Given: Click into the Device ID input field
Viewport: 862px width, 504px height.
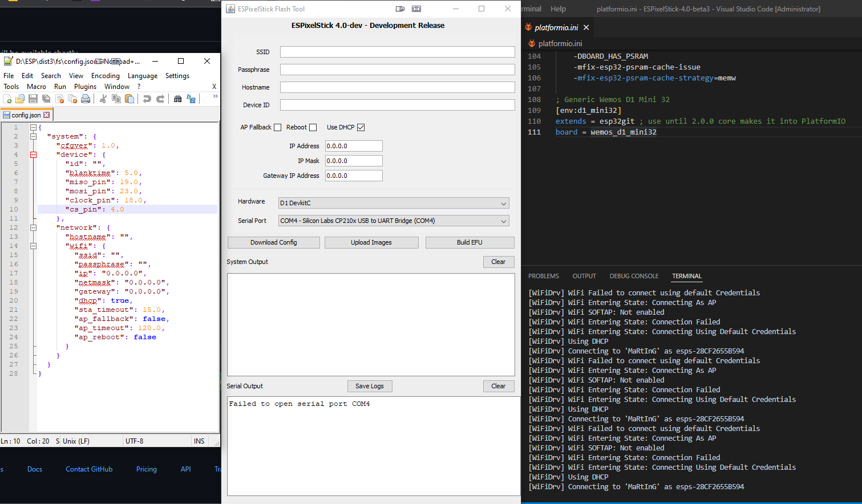Looking at the screenshot, I should click(397, 105).
